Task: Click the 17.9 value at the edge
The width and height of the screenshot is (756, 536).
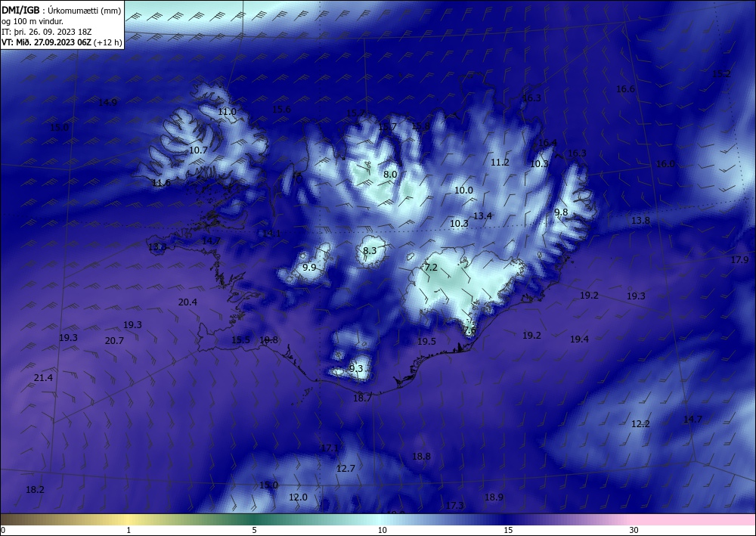Action: (x=739, y=259)
